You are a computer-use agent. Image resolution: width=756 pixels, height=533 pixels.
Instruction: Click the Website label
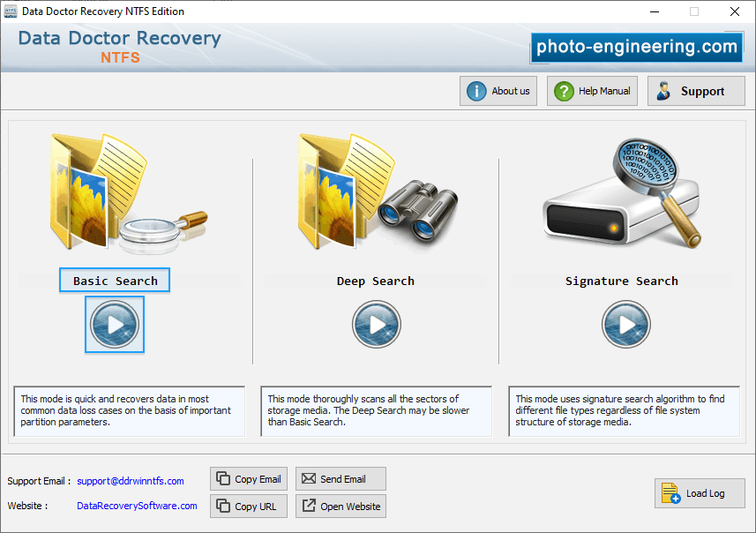(27, 506)
